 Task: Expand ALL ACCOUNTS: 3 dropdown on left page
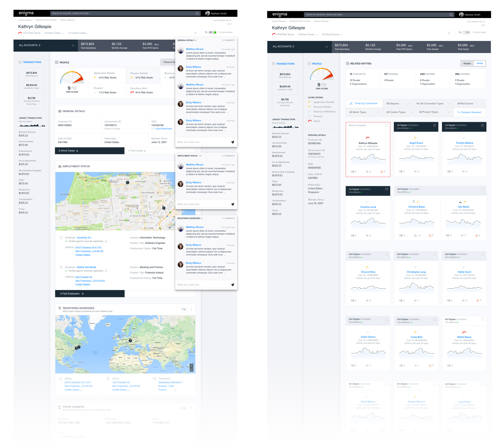73,45
